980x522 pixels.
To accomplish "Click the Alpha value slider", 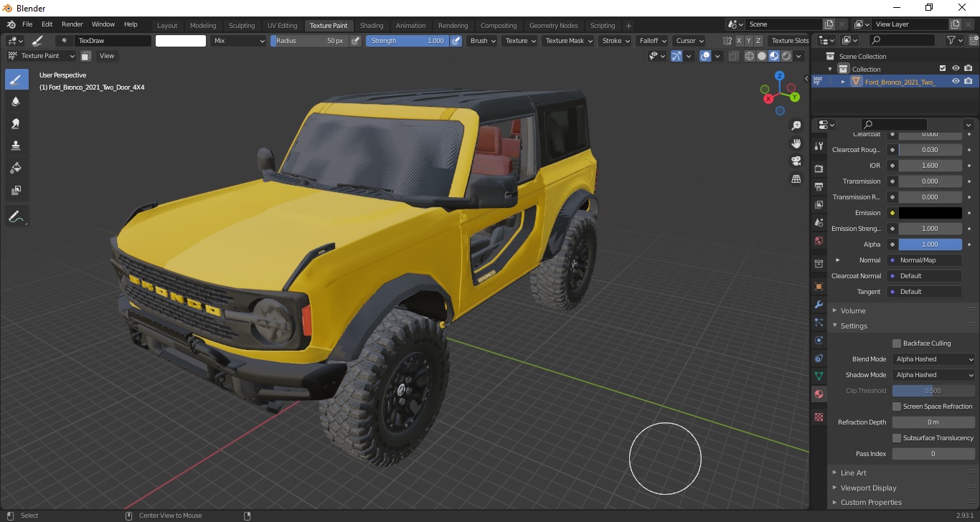I will point(930,245).
